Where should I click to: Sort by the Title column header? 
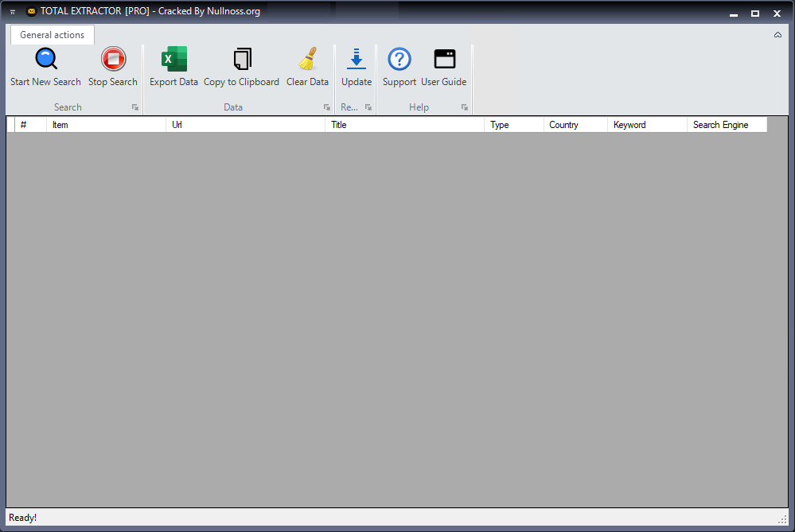point(404,125)
